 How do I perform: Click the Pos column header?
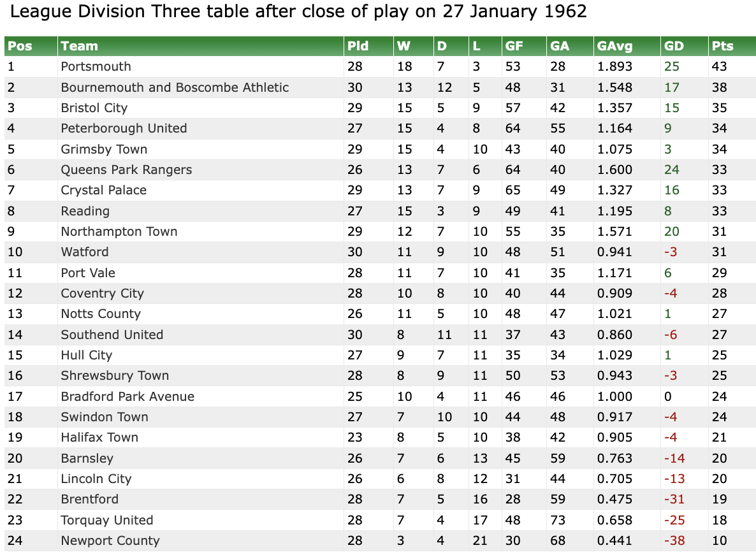click(x=20, y=46)
